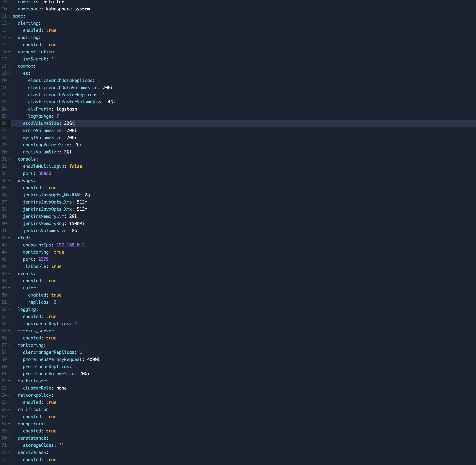Collapse the servicemesh section fold arrow

(x=9, y=453)
